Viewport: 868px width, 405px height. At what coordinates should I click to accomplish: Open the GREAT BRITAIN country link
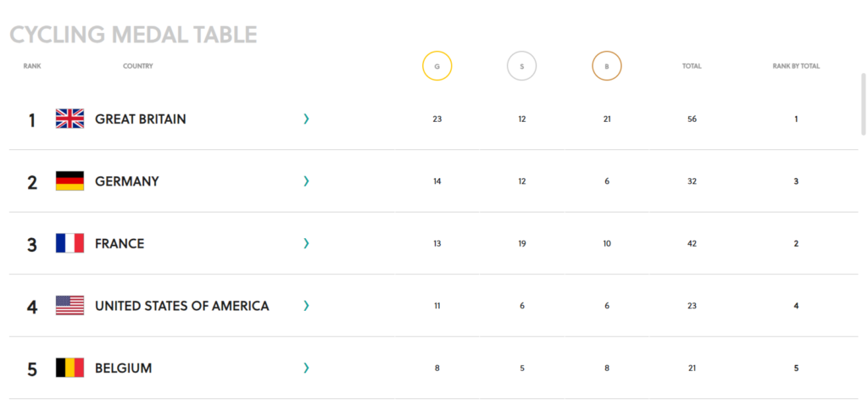click(141, 119)
